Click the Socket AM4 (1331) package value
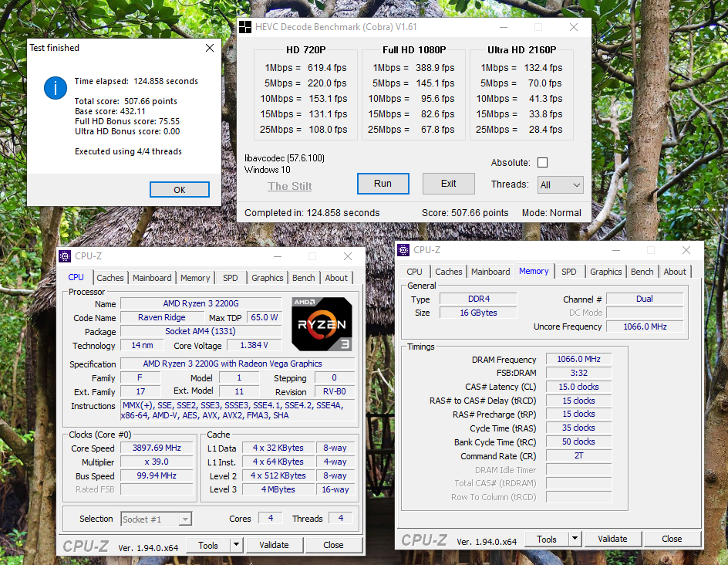728x565 pixels. [x=201, y=331]
